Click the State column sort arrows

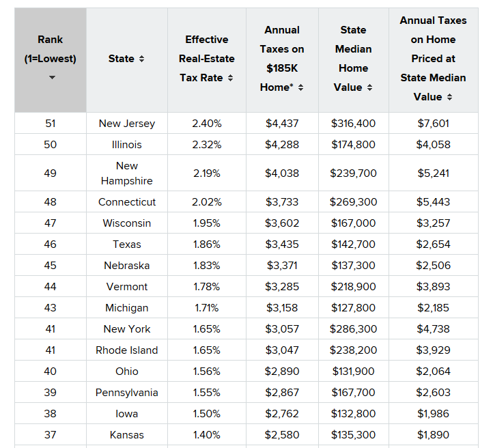141,59
